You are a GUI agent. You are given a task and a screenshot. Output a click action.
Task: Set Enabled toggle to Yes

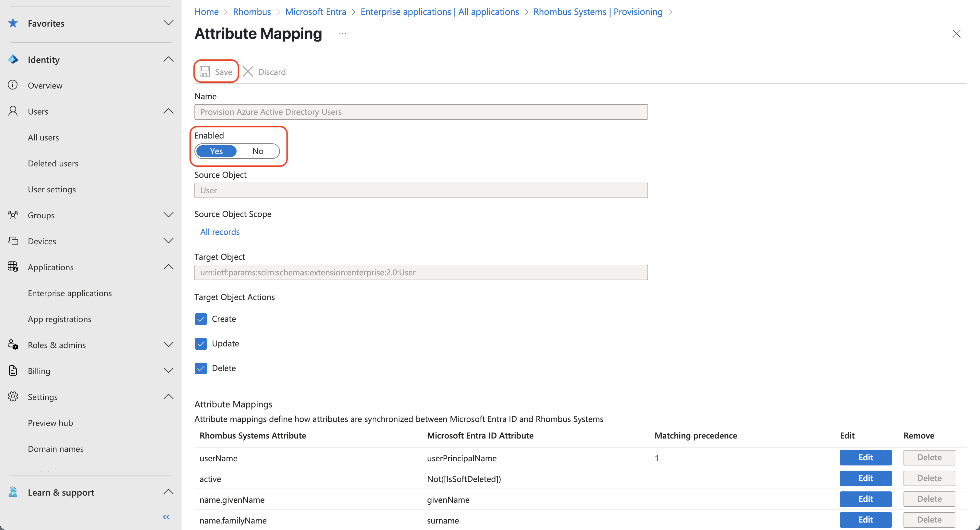216,151
